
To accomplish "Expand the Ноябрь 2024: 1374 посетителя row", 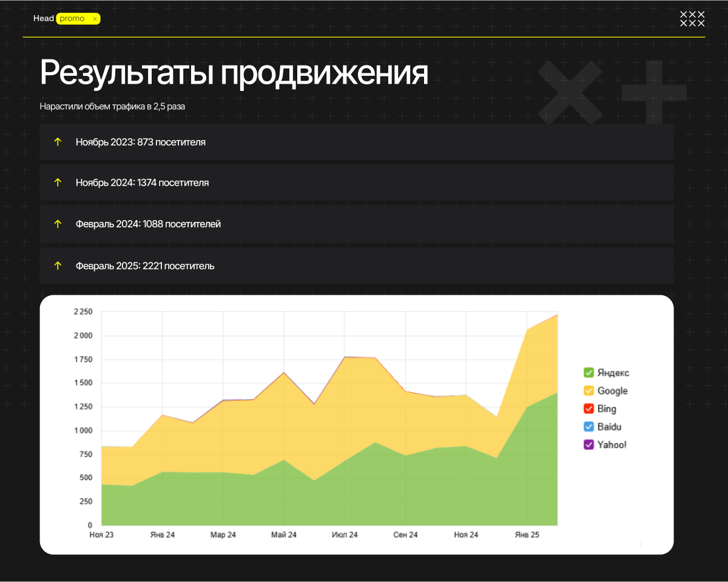I will [x=357, y=182].
